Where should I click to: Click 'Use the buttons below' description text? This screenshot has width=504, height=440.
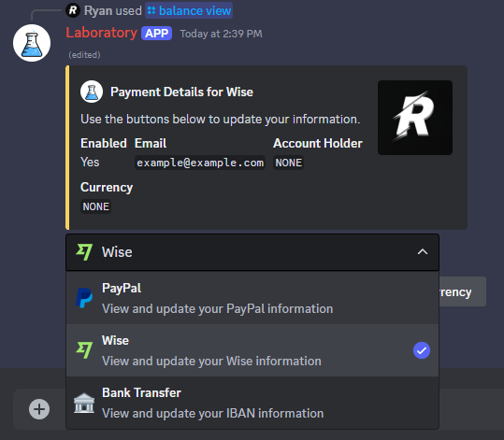coord(220,120)
